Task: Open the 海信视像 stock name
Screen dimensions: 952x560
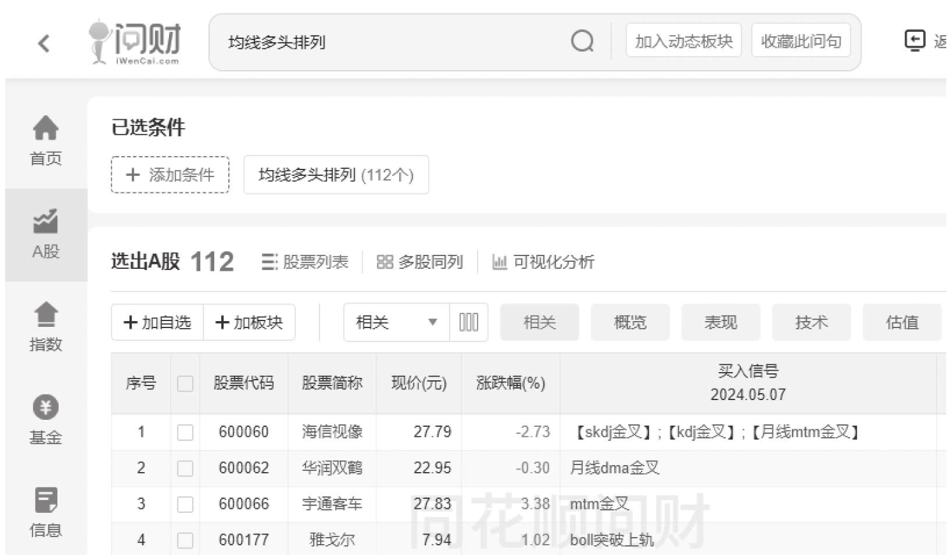Action: pos(332,432)
